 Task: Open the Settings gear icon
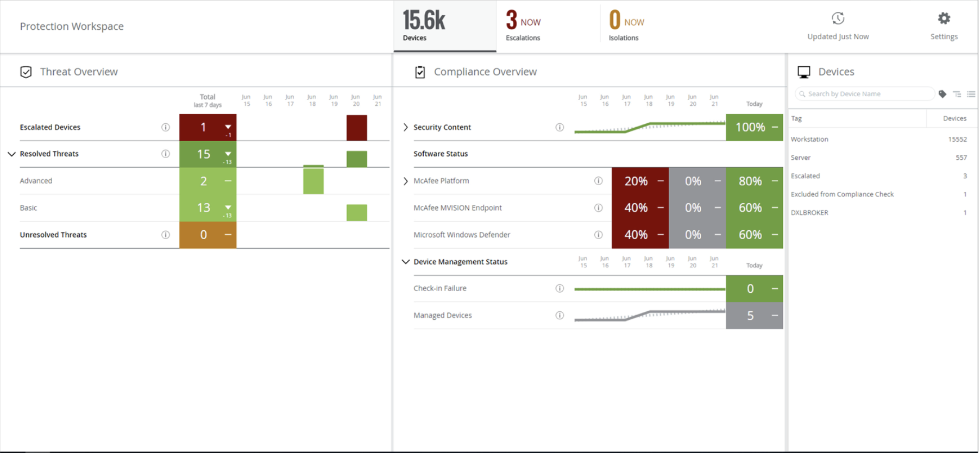tap(944, 18)
